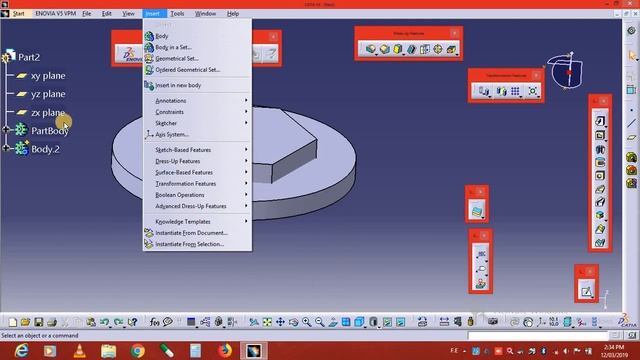Open the Undo history dropdown arrow

[110, 326]
